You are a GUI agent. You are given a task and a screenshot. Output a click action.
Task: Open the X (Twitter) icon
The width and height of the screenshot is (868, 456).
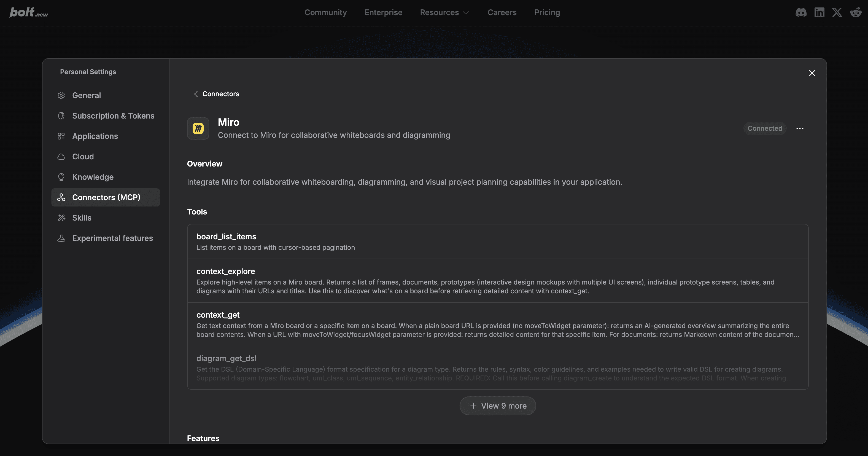(x=837, y=12)
